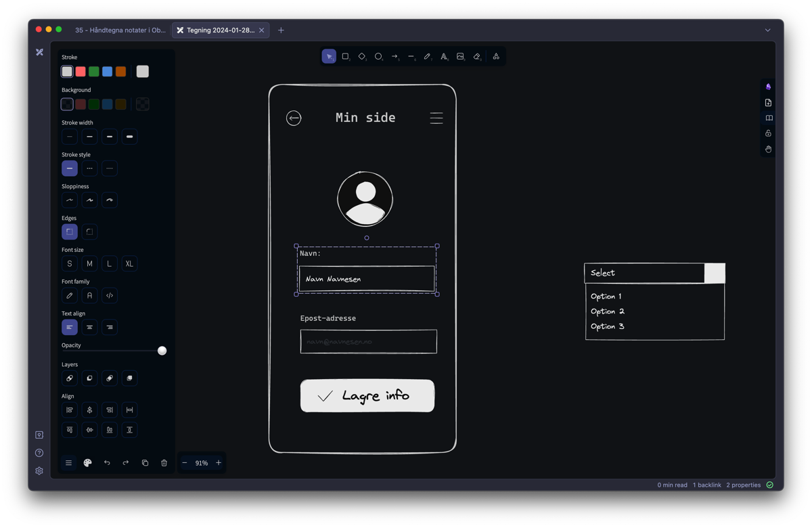Pick the red stroke color swatch
This screenshot has width=812, height=528.
[x=81, y=72]
